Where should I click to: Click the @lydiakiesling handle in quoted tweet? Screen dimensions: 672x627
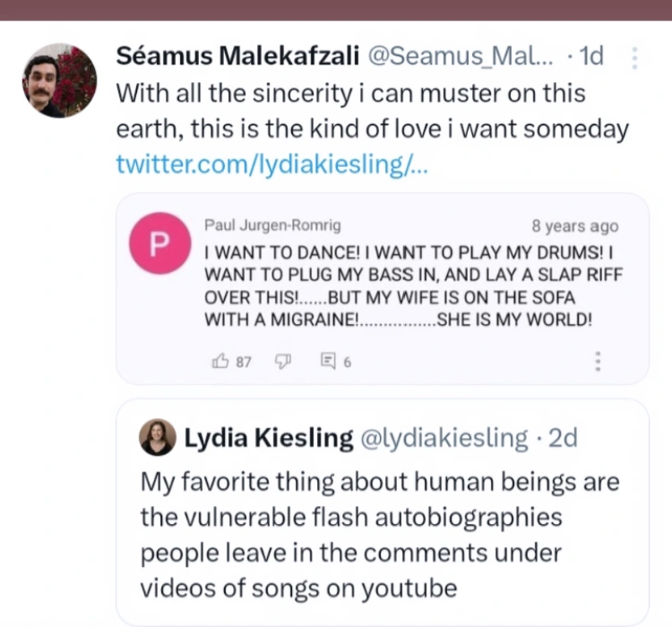(x=444, y=438)
